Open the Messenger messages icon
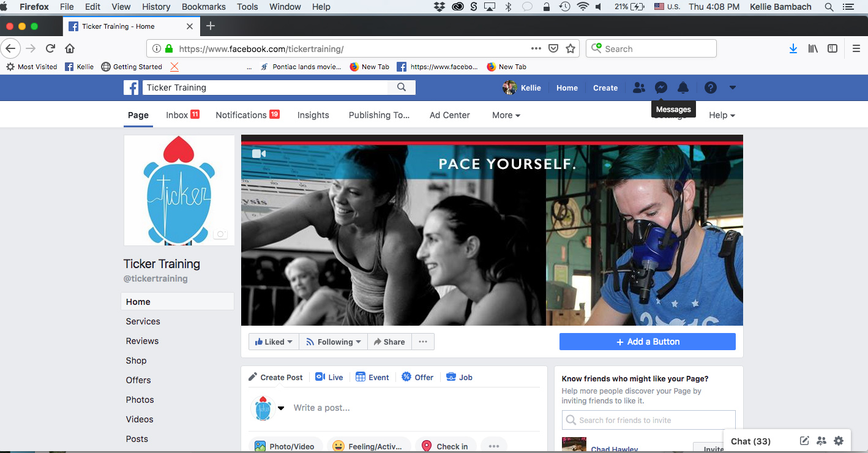The image size is (868, 453). (660, 88)
